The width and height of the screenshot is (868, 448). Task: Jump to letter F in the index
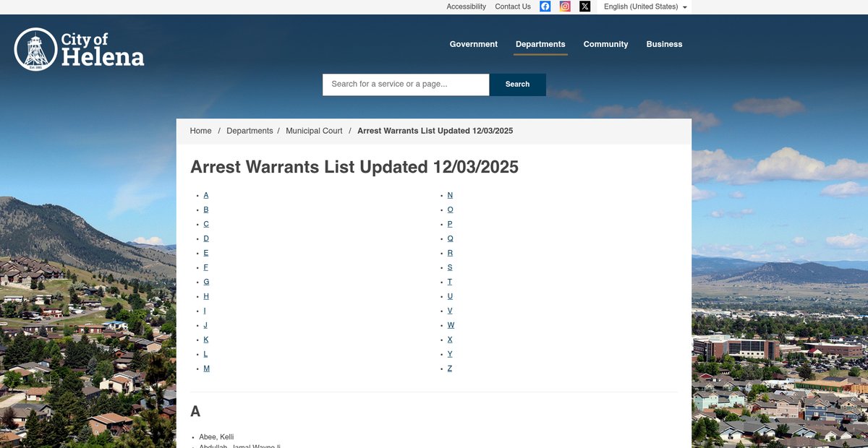coord(206,267)
